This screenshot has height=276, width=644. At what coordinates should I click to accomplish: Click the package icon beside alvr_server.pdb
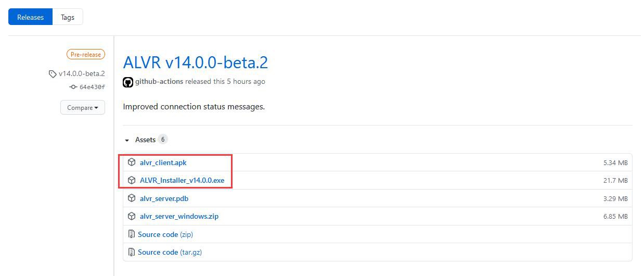click(132, 198)
